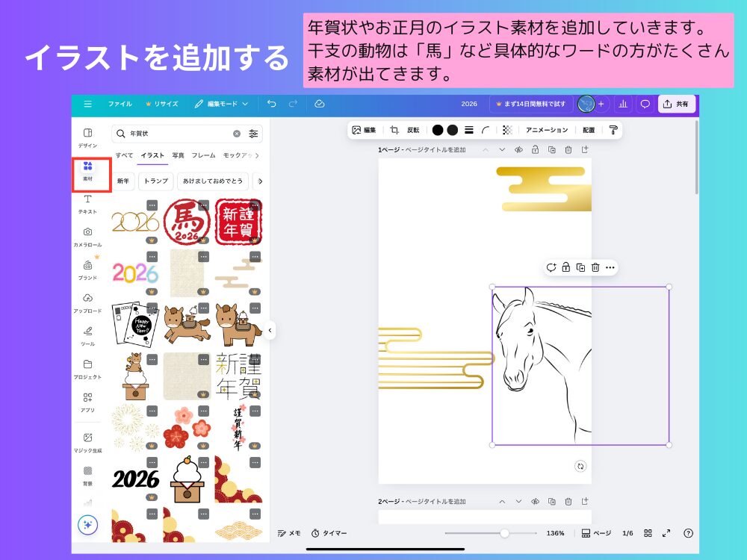Click the black color swatch in toolbar

click(437, 130)
